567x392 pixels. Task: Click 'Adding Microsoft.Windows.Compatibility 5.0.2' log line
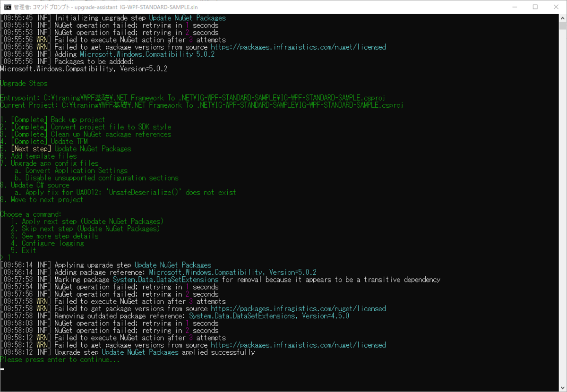[107, 54]
